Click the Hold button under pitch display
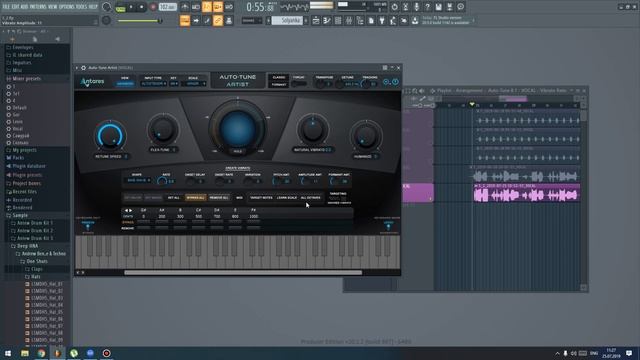 pos(238,151)
